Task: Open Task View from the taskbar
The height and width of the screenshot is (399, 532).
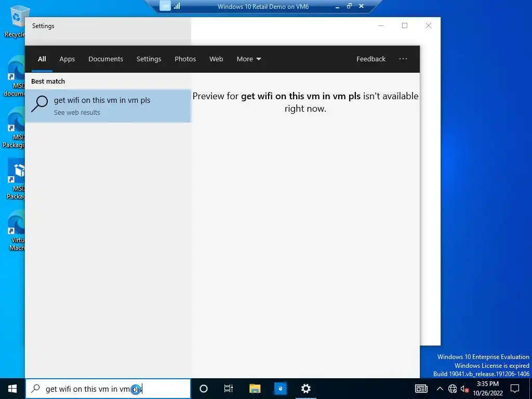Action: pyautogui.click(x=229, y=389)
